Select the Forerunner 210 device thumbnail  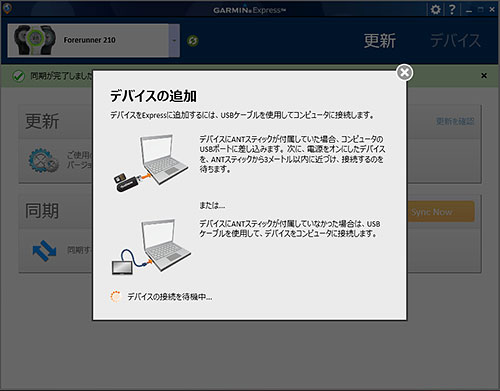pos(35,40)
